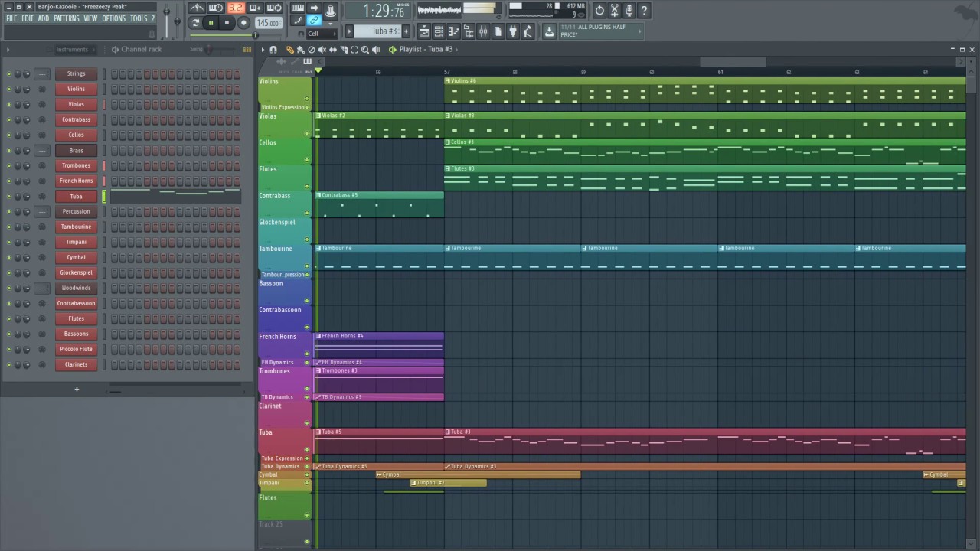Toggle the Tuba channel select indicator
980x551 pixels.
104,197
